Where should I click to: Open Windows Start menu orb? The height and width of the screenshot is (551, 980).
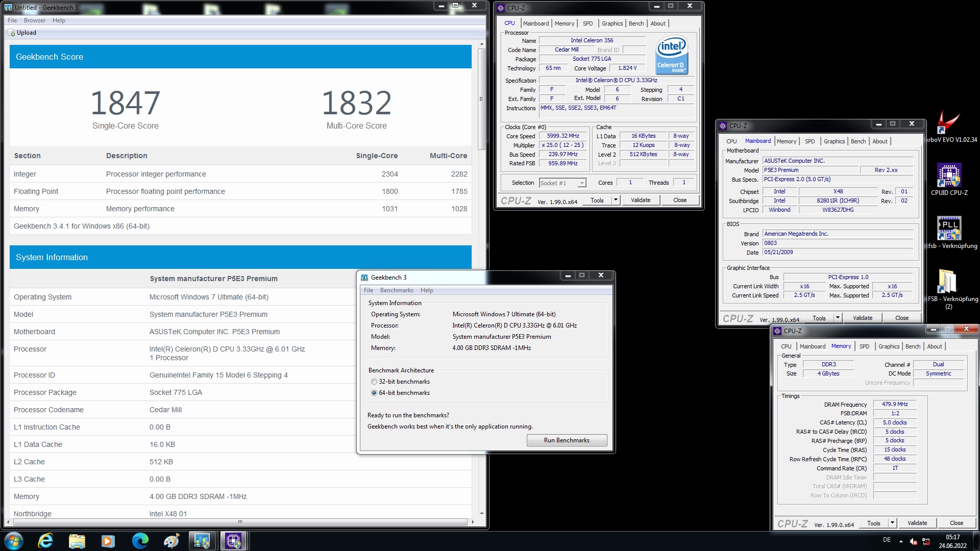click(x=14, y=541)
